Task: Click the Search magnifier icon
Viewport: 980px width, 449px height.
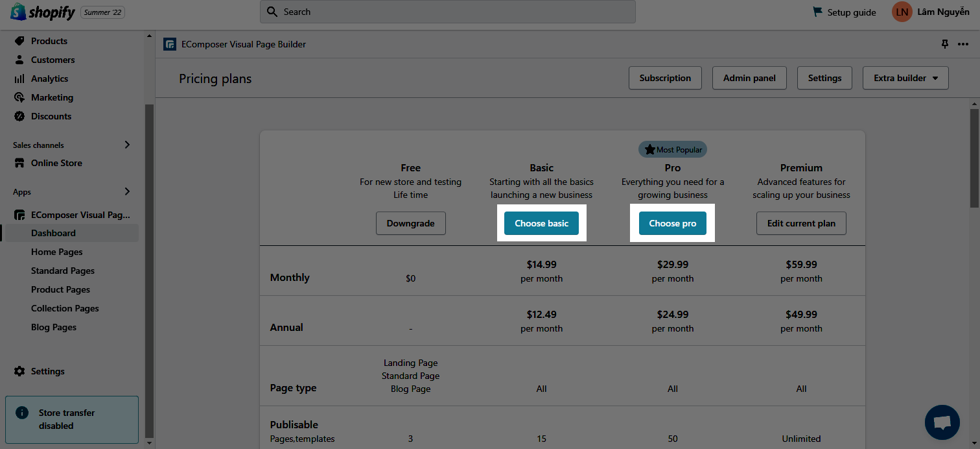Action: click(274, 12)
